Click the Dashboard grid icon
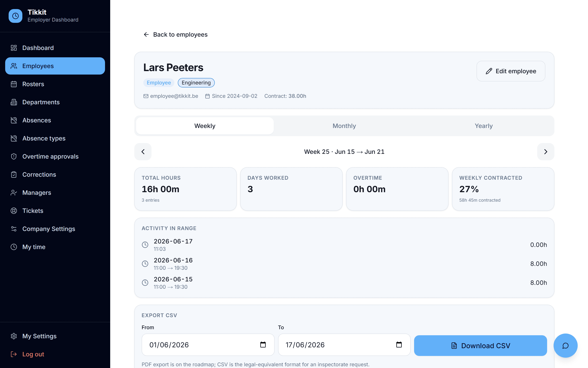 click(14, 48)
